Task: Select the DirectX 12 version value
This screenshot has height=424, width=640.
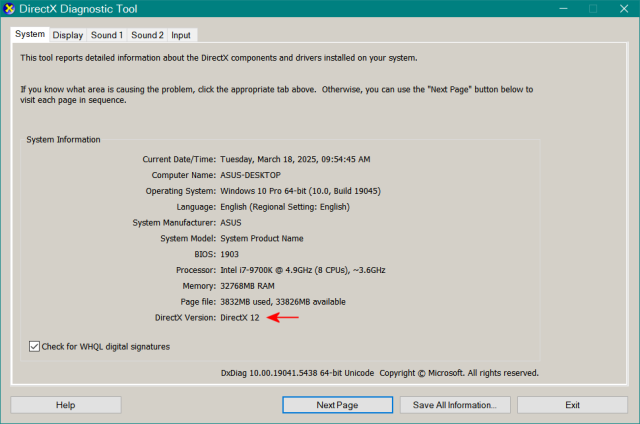Action: coord(240,317)
